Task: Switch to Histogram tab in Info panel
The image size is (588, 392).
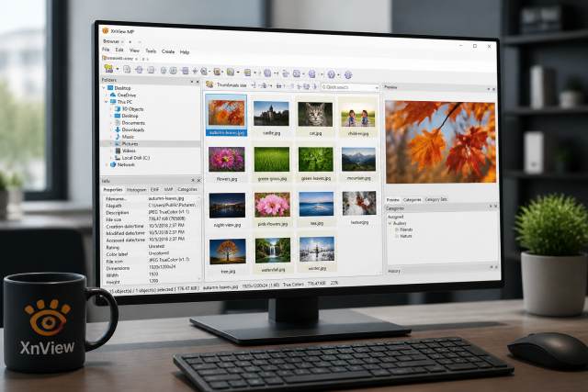Action: click(136, 190)
